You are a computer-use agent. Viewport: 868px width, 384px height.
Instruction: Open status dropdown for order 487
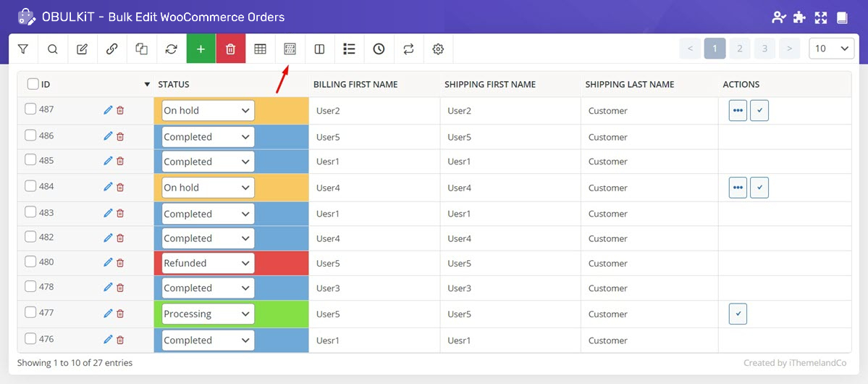coord(208,111)
